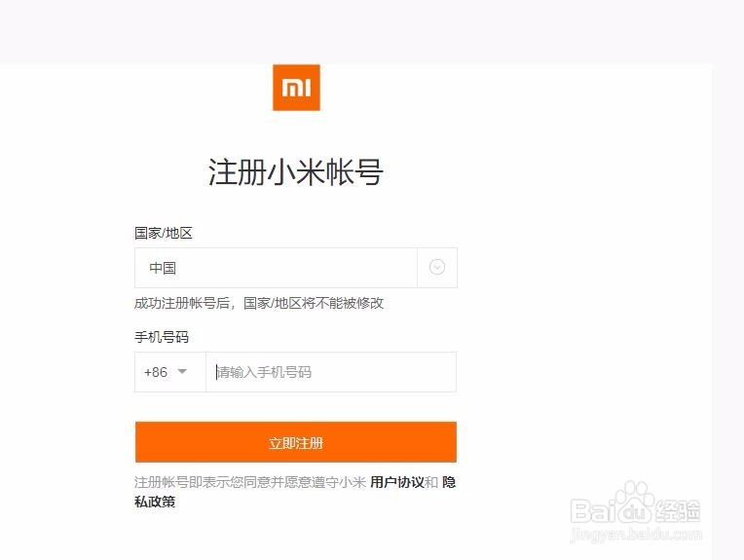Click the orange 立即注册 button
The width and height of the screenshot is (744, 560).
click(296, 442)
